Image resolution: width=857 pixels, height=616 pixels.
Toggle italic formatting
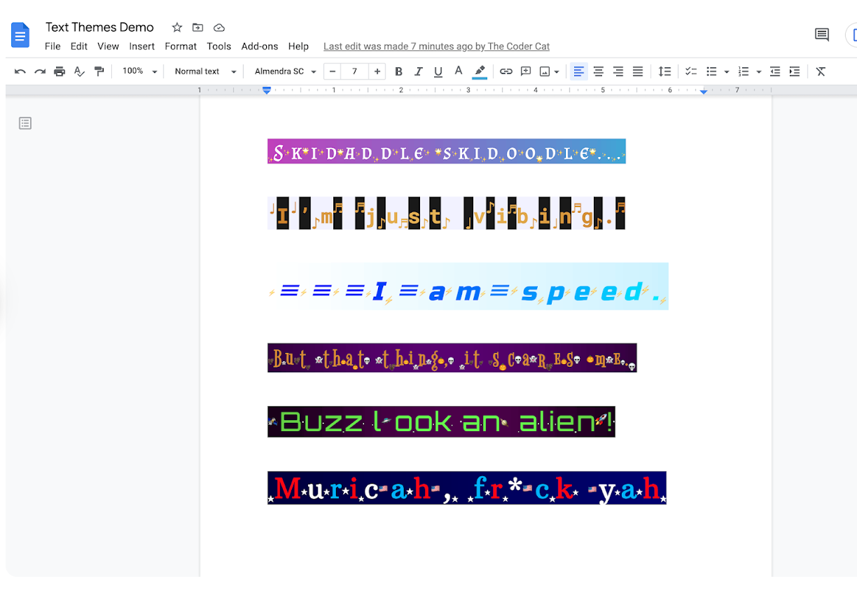[x=418, y=71]
